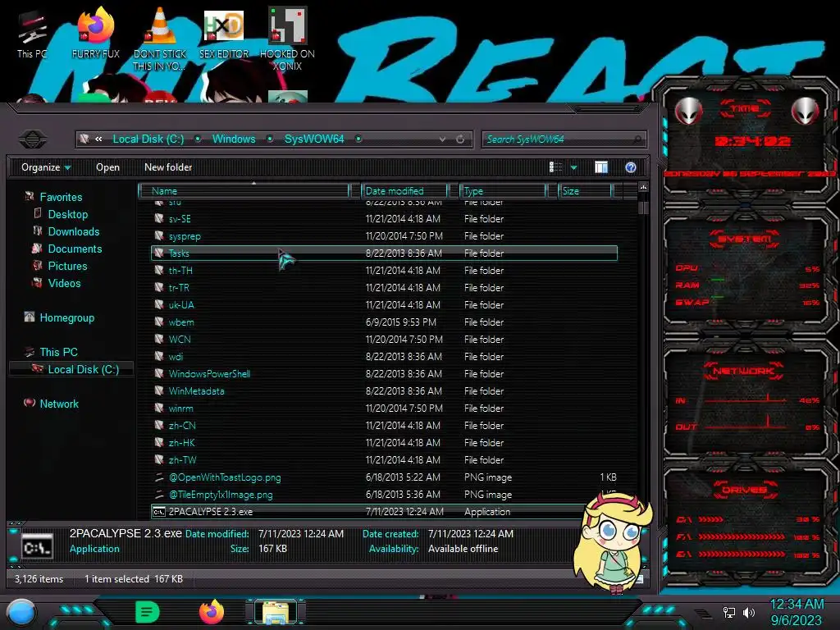Navigate to the Windows breadcrumb

[234, 139]
